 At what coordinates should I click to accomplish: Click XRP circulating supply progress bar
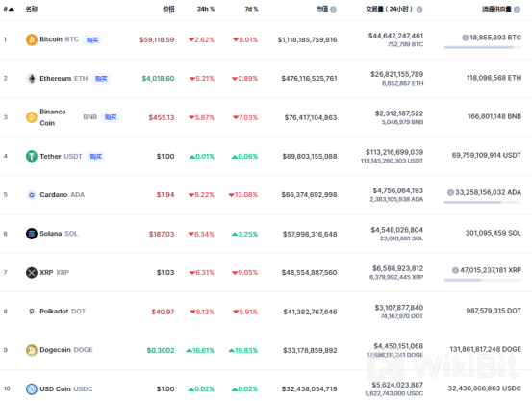[482, 280]
